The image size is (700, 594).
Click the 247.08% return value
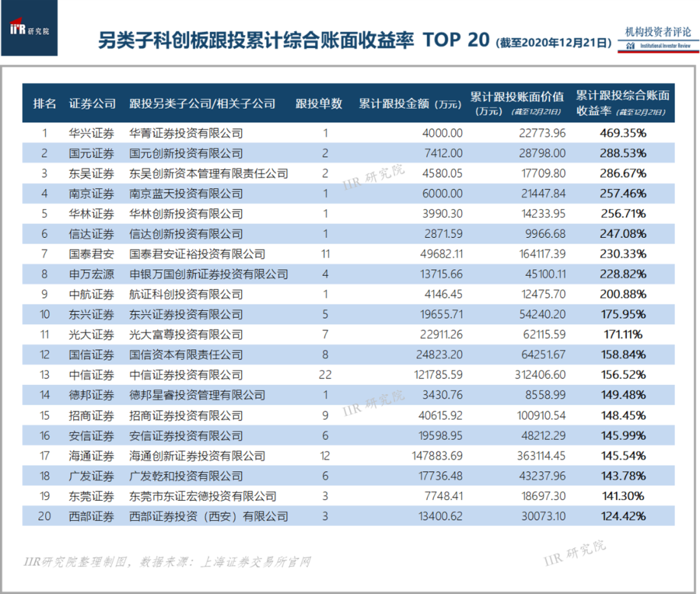pos(624,233)
